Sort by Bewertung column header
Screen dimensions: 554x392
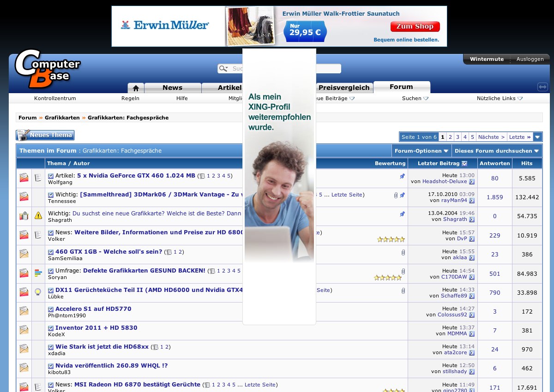pyautogui.click(x=390, y=163)
